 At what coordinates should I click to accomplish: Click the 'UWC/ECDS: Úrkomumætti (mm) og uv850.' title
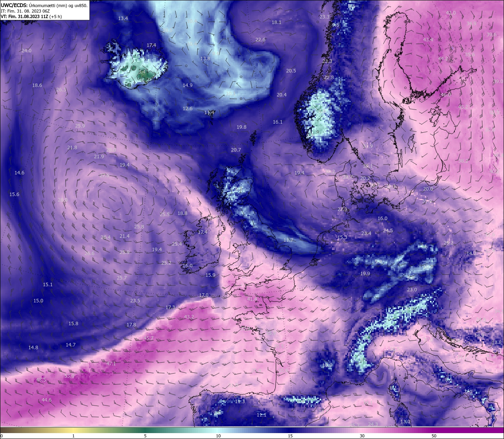point(44,6)
